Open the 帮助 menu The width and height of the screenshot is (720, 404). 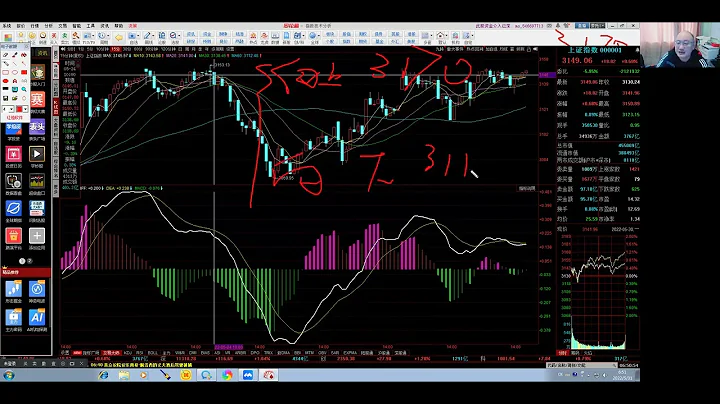click(118, 26)
